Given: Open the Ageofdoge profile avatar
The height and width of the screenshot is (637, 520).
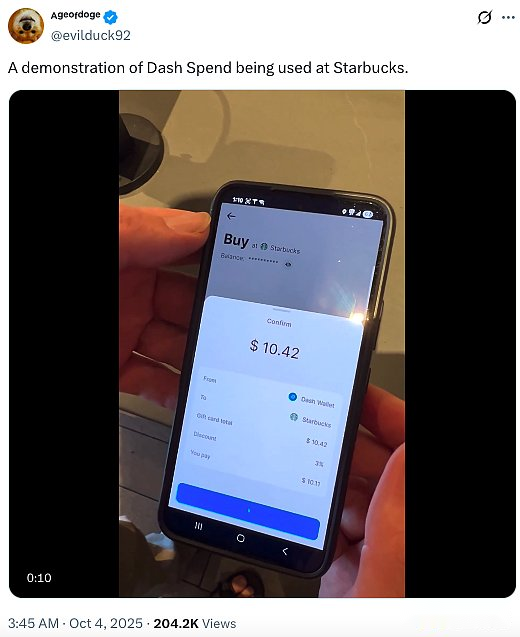Looking at the screenshot, I should [x=26, y=26].
